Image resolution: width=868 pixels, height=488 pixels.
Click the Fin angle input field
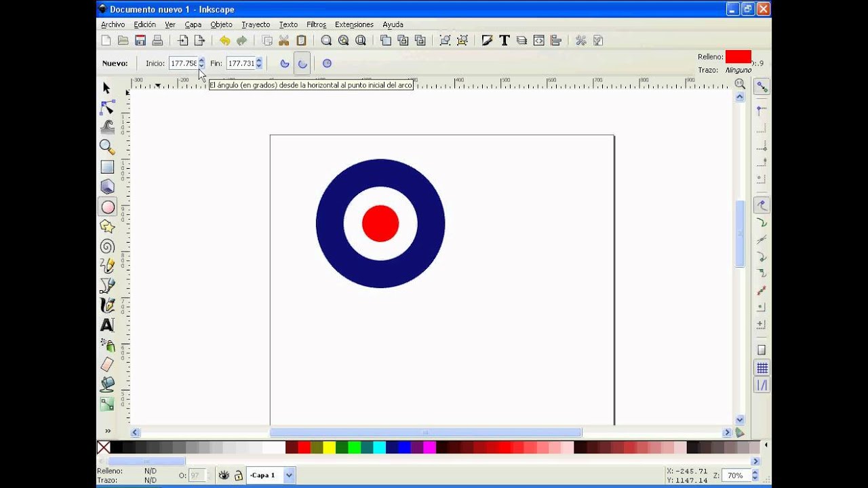(x=241, y=63)
